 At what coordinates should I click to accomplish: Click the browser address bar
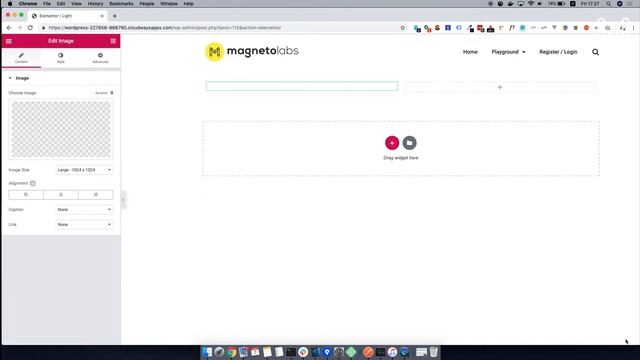(x=220, y=28)
